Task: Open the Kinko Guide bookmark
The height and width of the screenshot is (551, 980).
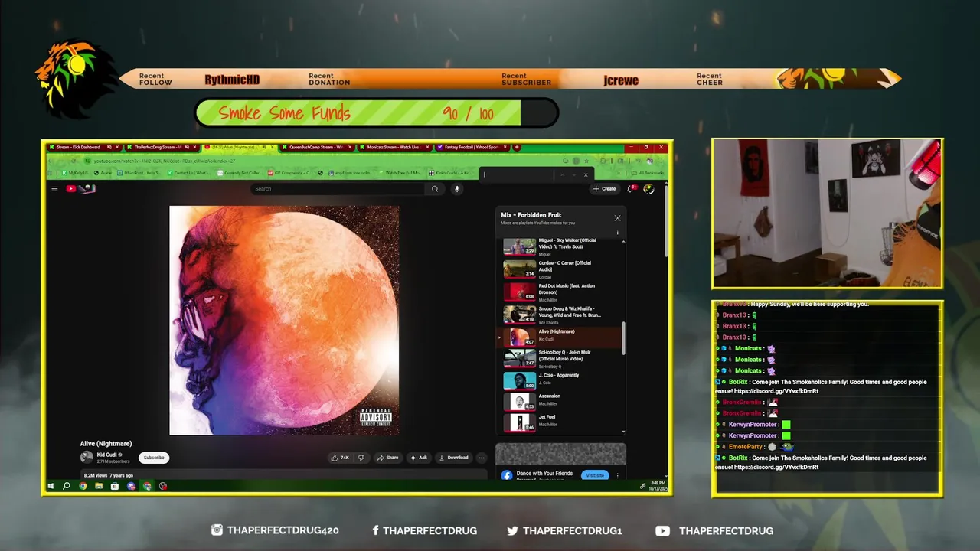Action: click(449, 173)
